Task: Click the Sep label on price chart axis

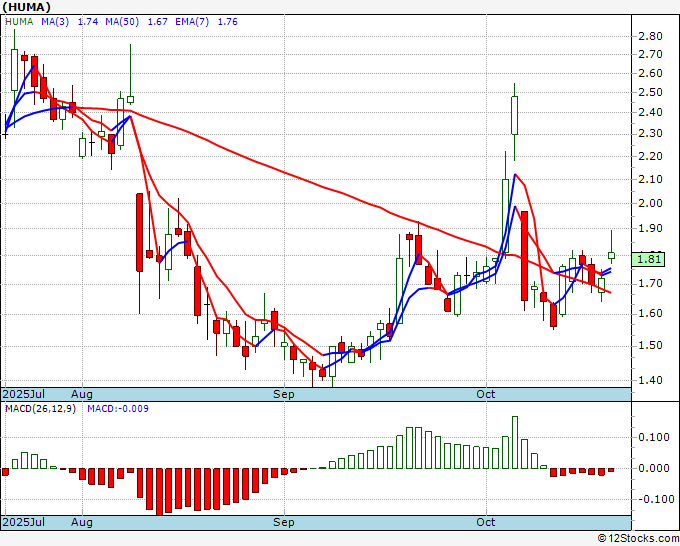Action: pyautogui.click(x=284, y=394)
